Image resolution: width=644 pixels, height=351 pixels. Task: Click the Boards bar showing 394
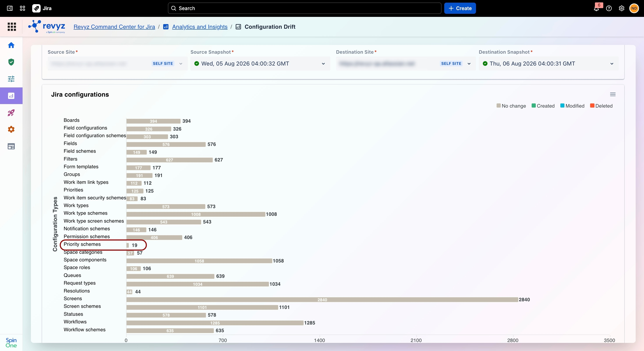point(154,121)
